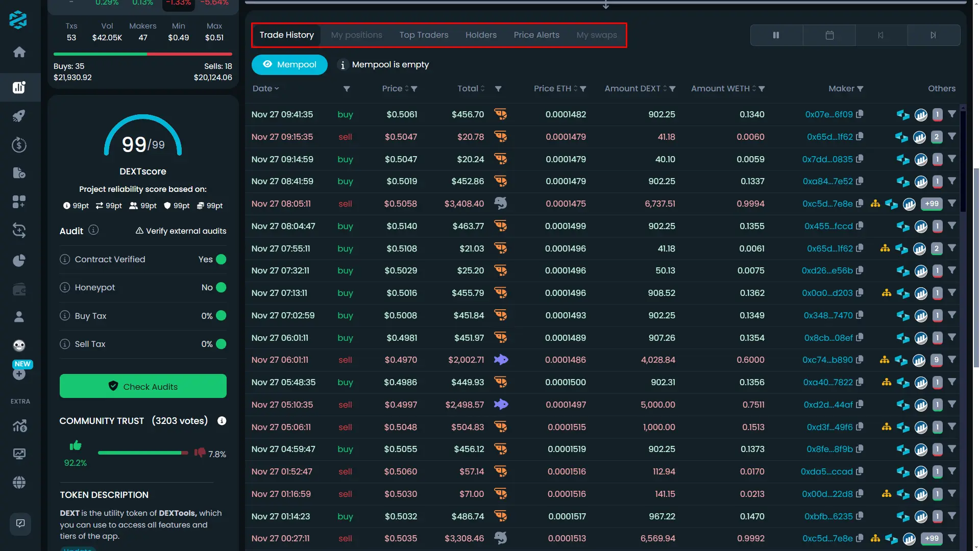Expand the Date column filter dropdown
980x551 pixels.
(346, 88)
